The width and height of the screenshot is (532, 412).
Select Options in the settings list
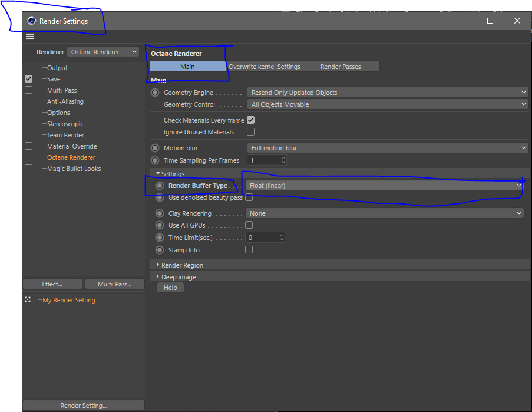58,113
